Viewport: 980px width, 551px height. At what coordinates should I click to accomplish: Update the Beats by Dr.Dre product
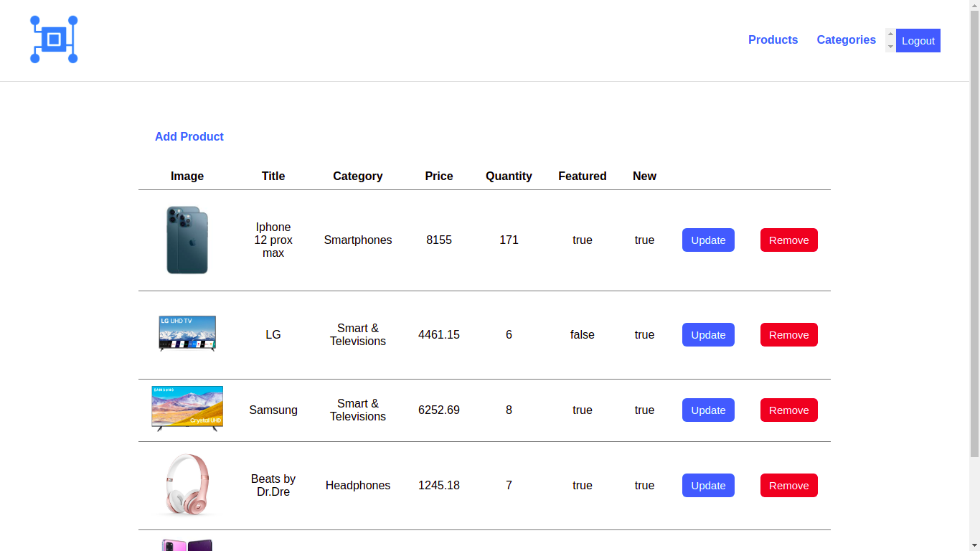tap(708, 486)
